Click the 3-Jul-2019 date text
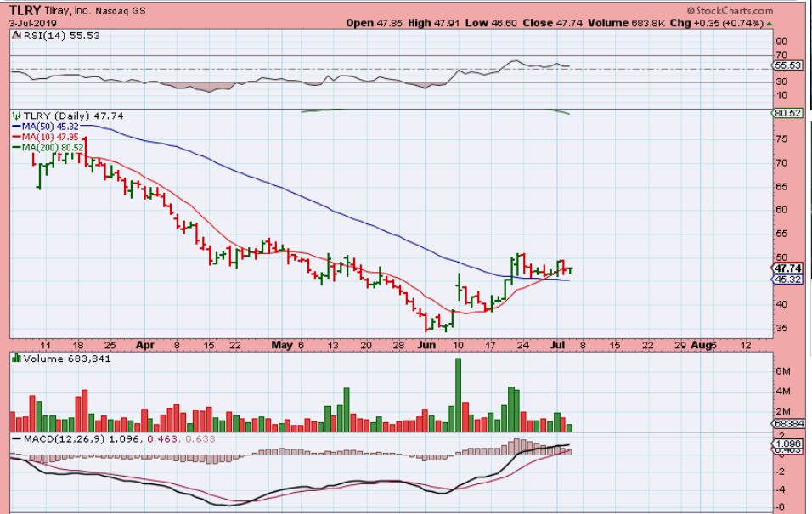812x514 pixels. (x=32, y=23)
